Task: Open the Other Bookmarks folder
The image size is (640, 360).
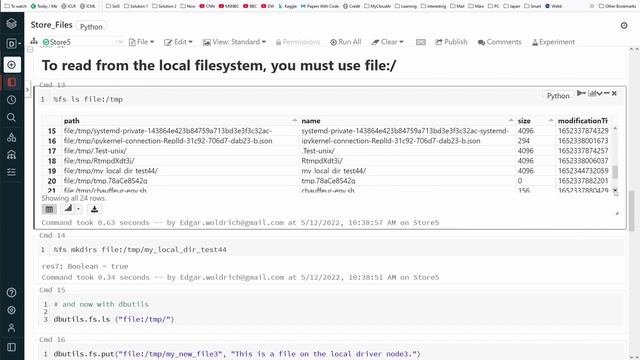Action: pos(617,6)
